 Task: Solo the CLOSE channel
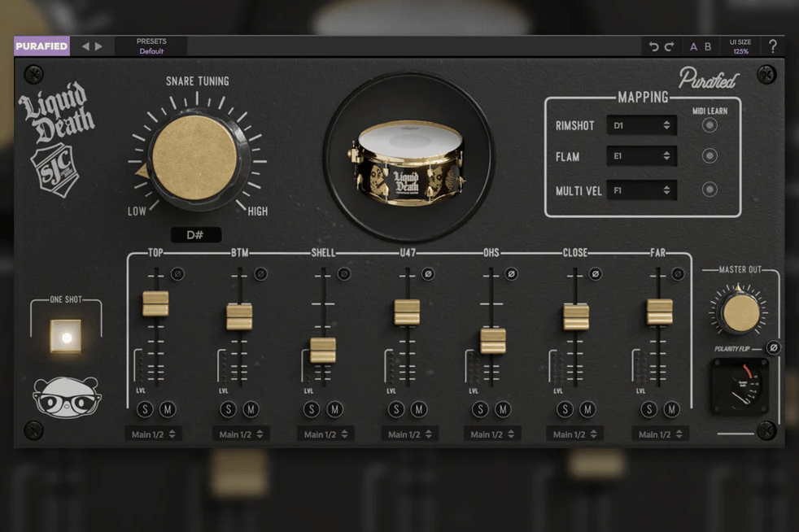click(x=565, y=409)
